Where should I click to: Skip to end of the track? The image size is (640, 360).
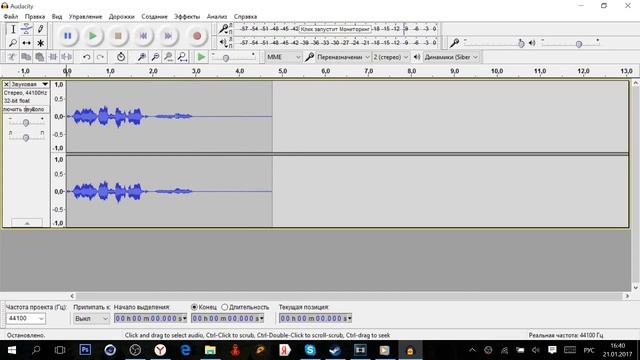tap(168, 36)
